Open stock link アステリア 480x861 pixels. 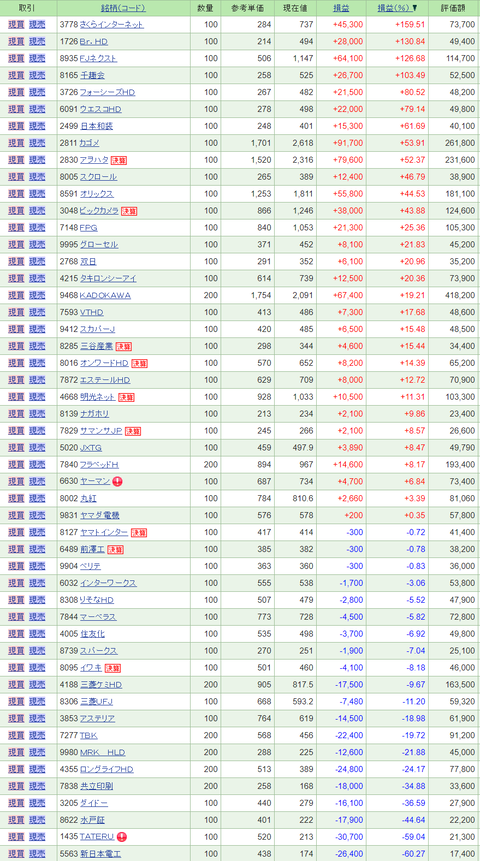click(98, 719)
